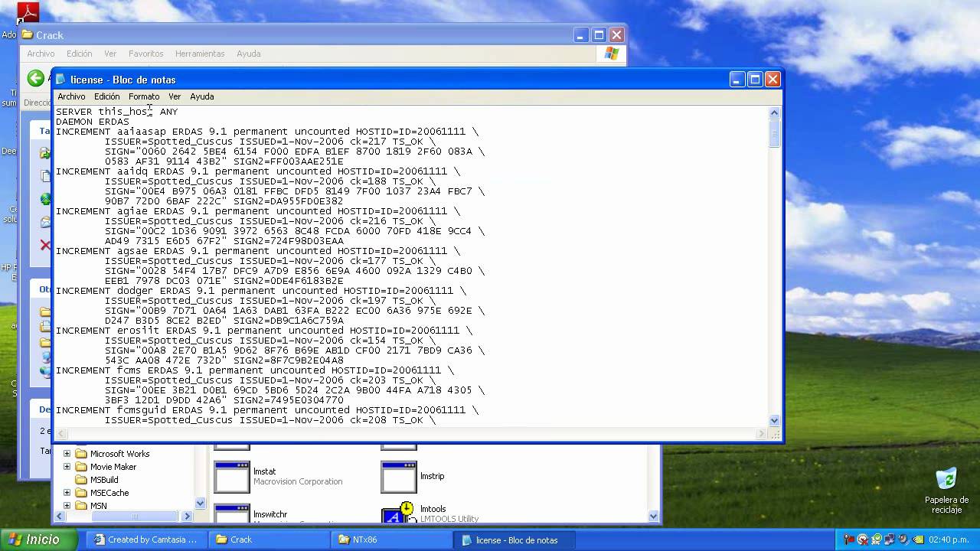The image size is (980, 551).
Task: Open Archivo menu in Notepad
Action: point(71,96)
